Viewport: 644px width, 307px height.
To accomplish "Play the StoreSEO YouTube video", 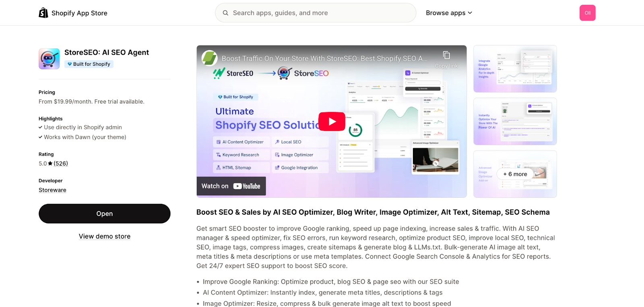I will (332, 121).
